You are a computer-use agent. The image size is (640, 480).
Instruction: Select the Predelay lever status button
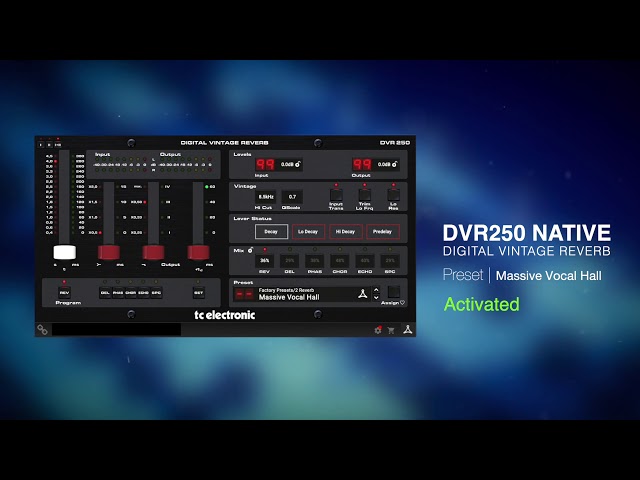tap(382, 231)
